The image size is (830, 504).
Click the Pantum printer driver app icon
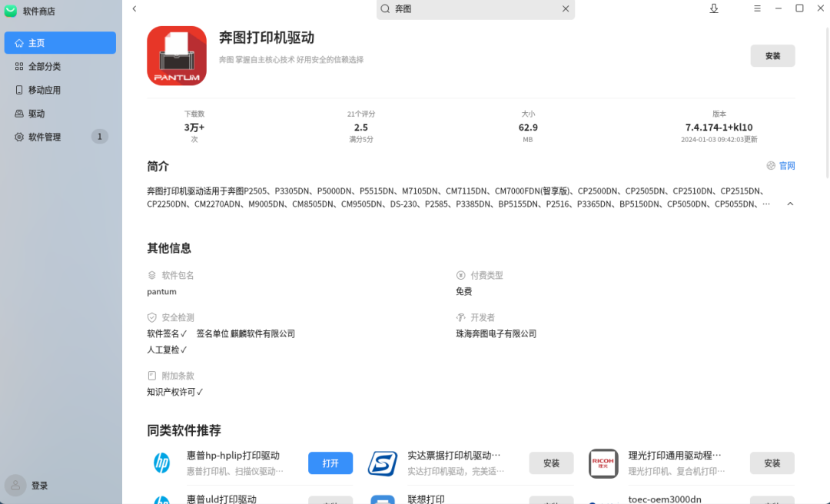pos(177,56)
